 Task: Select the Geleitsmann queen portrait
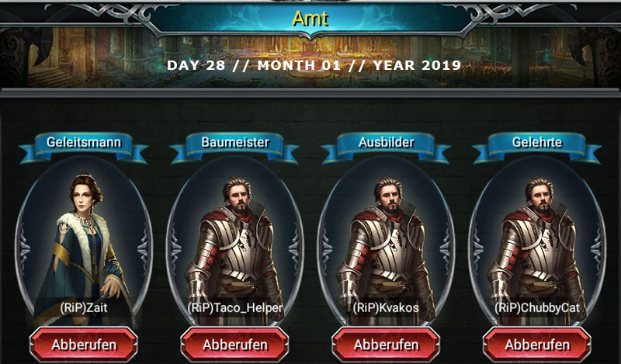pos(84,241)
